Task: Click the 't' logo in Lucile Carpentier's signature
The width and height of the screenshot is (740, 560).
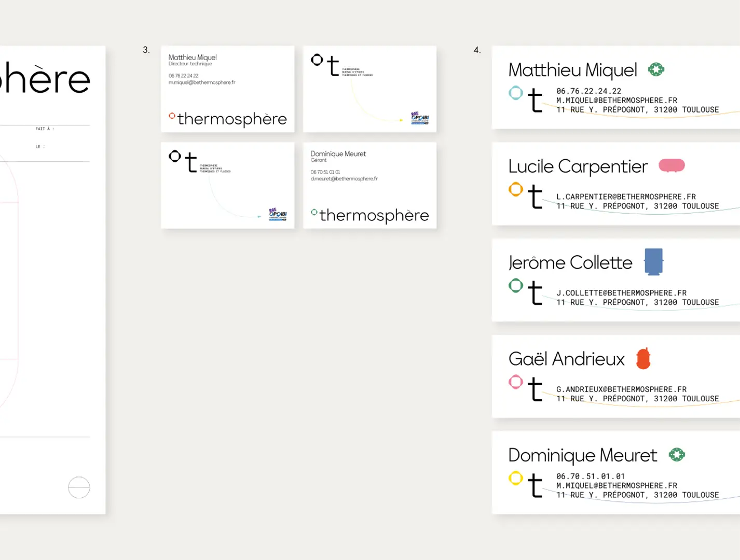Action: click(x=535, y=197)
